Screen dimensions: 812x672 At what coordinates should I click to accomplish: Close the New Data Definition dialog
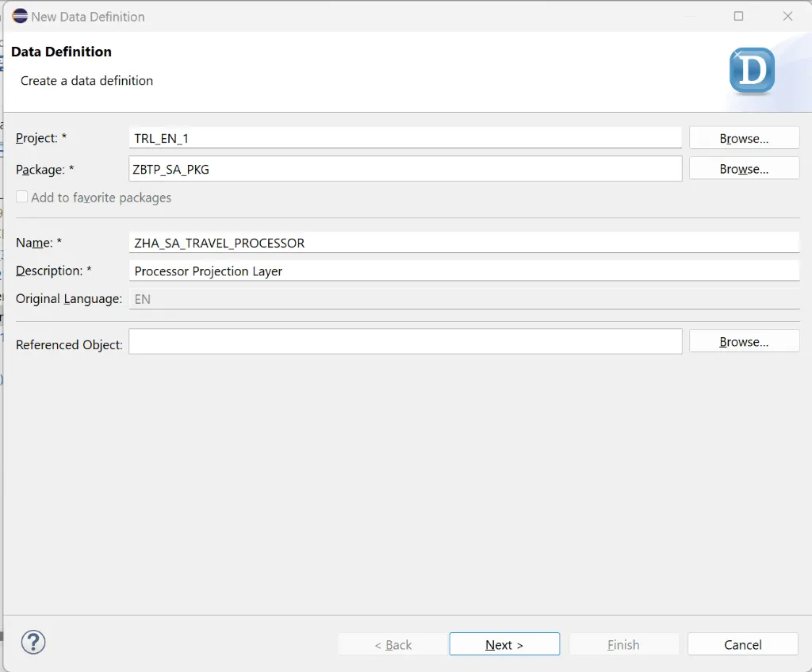[787, 16]
